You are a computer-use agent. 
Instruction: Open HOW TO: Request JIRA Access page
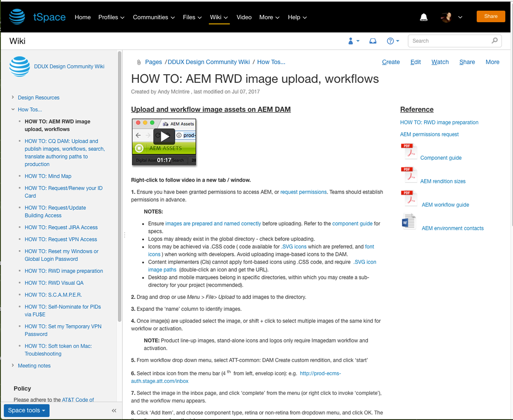(61, 227)
